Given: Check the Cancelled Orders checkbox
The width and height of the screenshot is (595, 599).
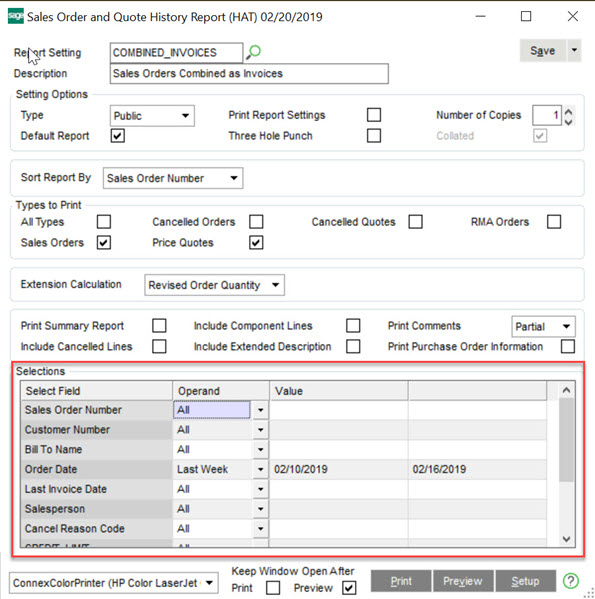Looking at the screenshot, I should pyautogui.click(x=256, y=222).
